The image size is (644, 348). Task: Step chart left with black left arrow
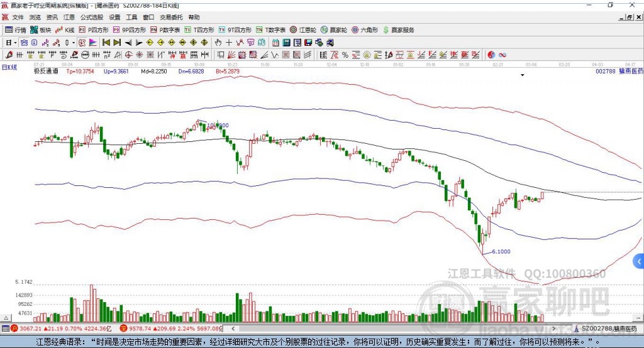pyautogui.click(x=128, y=43)
